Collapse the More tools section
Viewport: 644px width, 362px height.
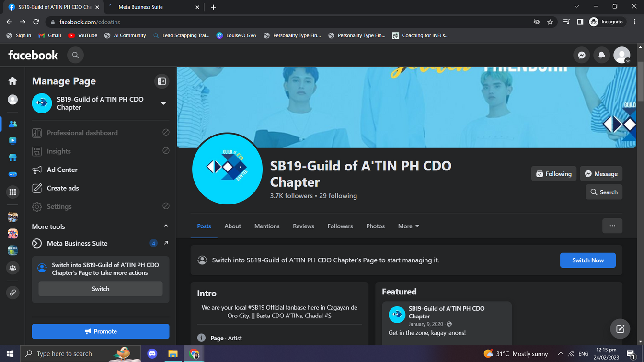click(166, 226)
